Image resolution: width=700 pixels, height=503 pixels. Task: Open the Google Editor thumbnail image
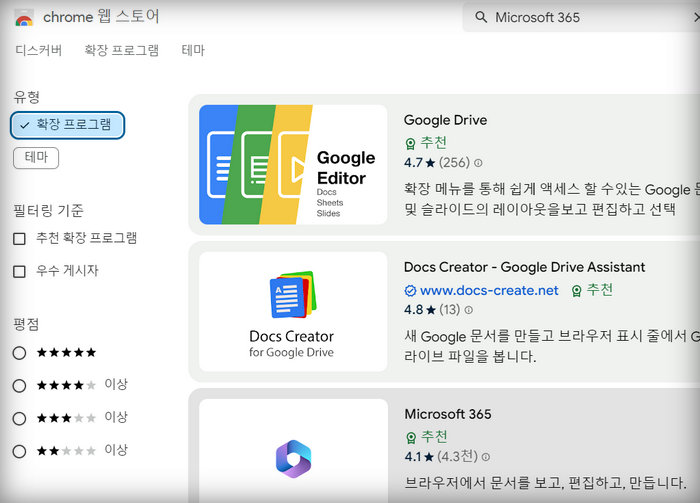point(293,165)
